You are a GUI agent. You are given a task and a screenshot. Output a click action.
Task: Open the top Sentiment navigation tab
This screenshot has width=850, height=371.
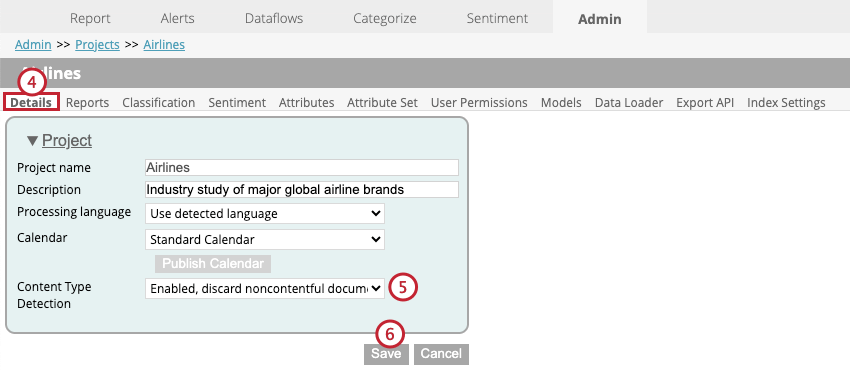(x=497, y=18)
